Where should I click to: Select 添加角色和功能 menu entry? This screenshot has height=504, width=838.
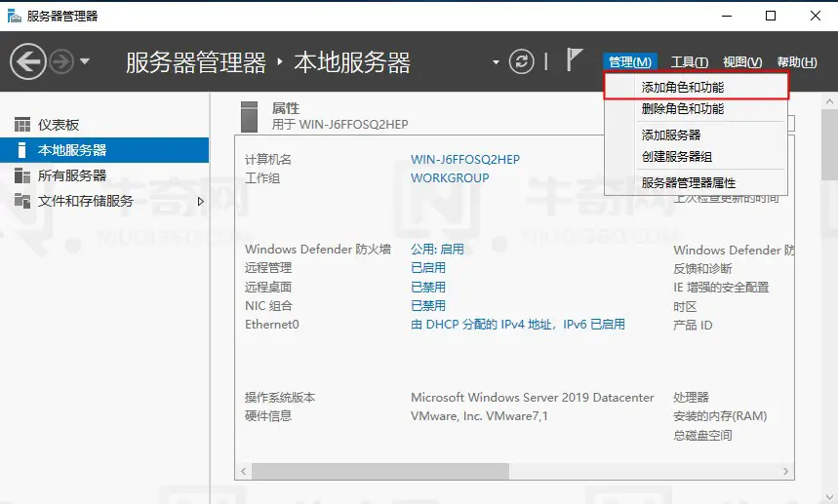696,87
